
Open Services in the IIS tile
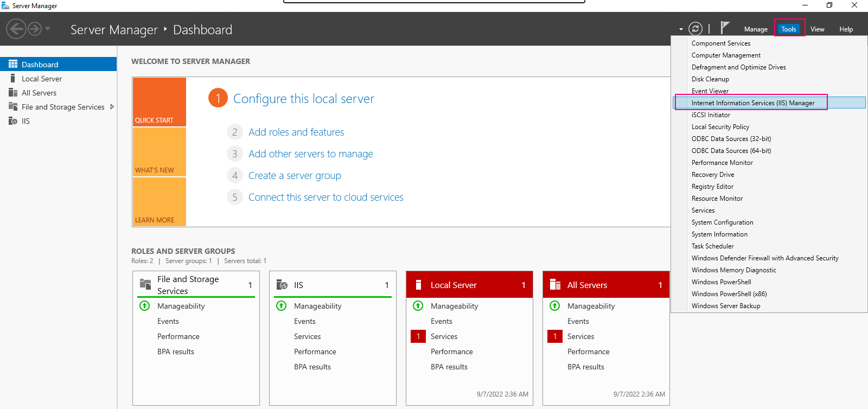click(308, 336)
